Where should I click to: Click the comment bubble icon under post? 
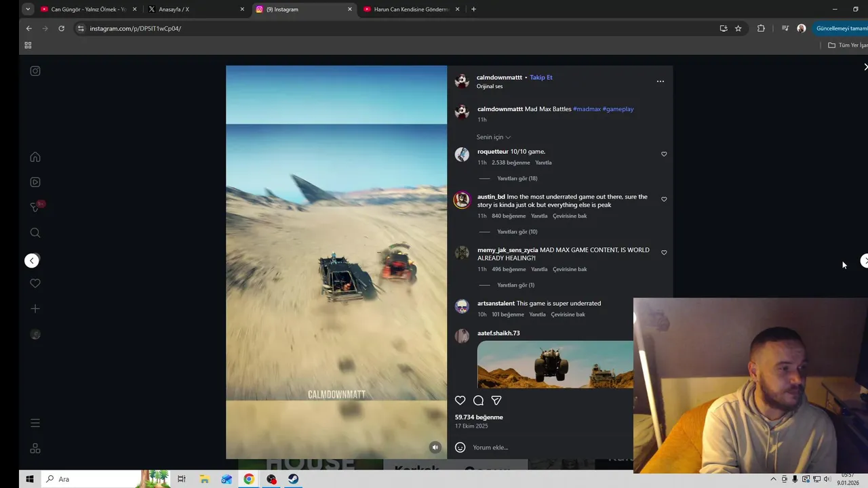(478, 401)
